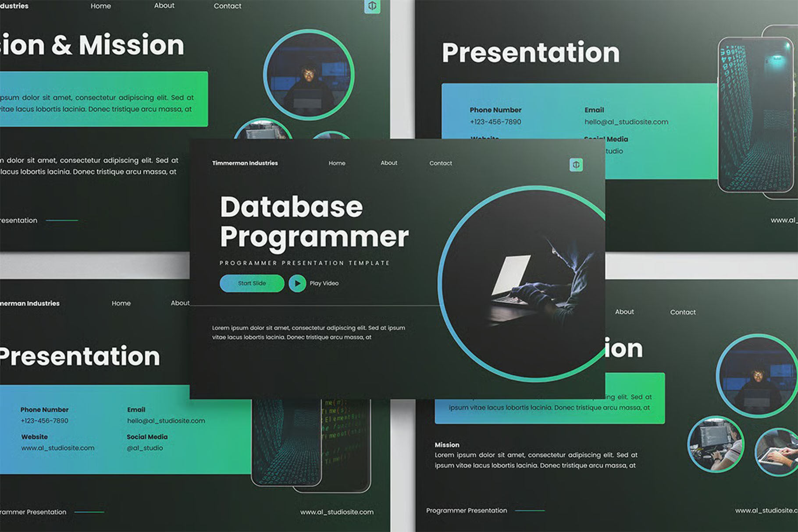Click hello@al_studiosite.com email on bottom-left slide
Viewport: 798px width, 532px height.
click(x=166, y=421)
